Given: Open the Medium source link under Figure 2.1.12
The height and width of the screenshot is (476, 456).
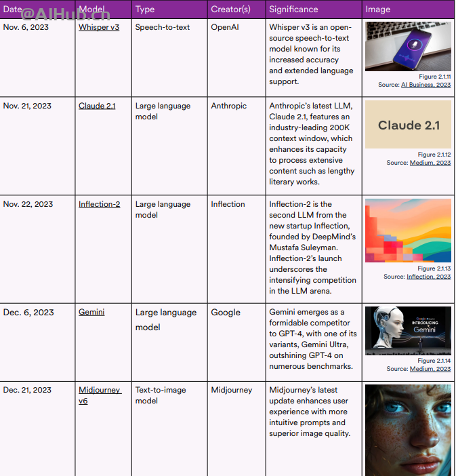Looking at the screenshot, I should click(430, 163).
